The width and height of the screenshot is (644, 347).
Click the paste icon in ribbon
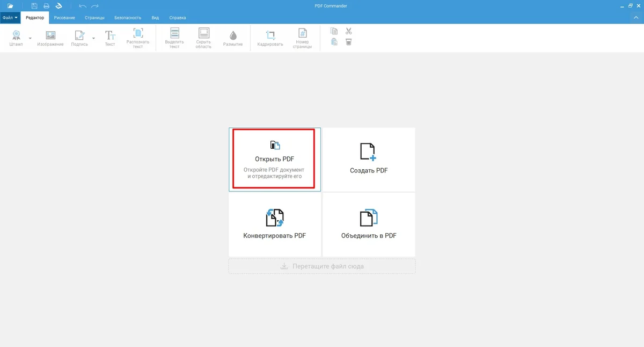point(334,42)
